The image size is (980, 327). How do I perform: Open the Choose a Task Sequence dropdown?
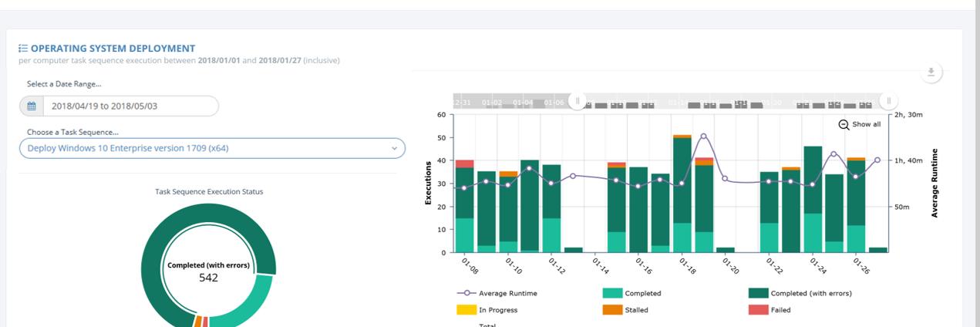(x=212, y=148)
